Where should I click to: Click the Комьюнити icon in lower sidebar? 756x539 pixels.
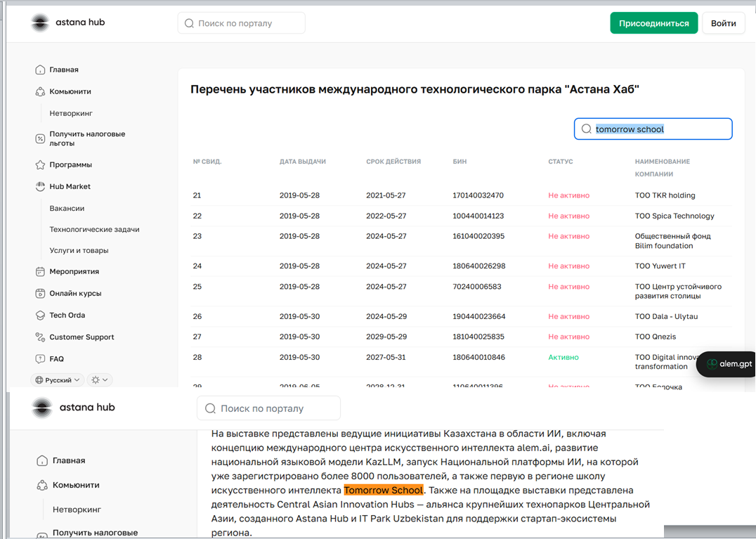[42, 485]
